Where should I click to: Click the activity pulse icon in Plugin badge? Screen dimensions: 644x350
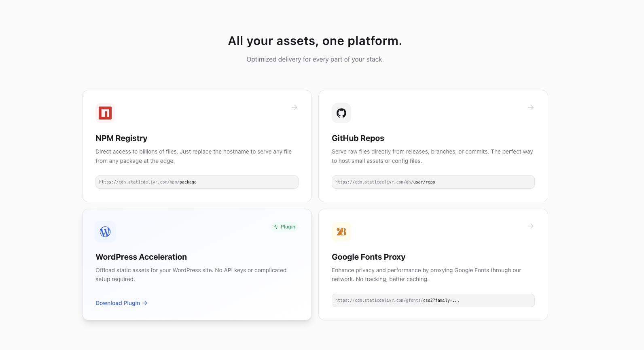click(x=276, y=227)
